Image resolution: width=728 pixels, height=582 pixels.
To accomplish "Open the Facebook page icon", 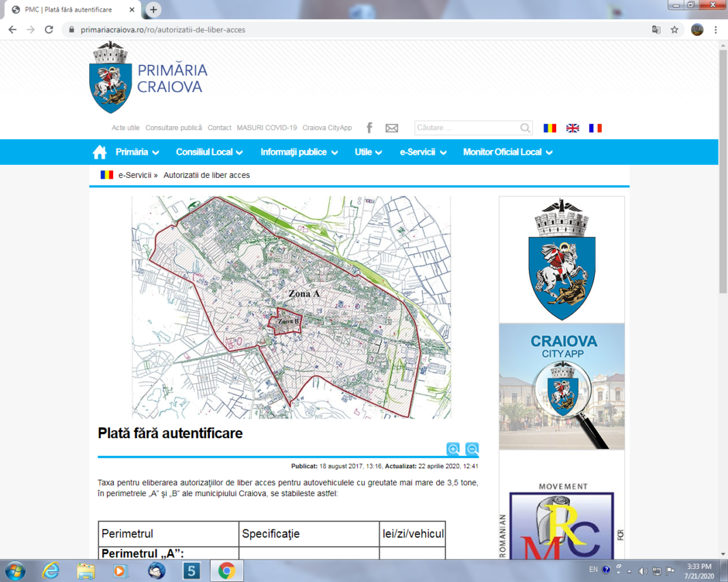I will coord(369,127).
